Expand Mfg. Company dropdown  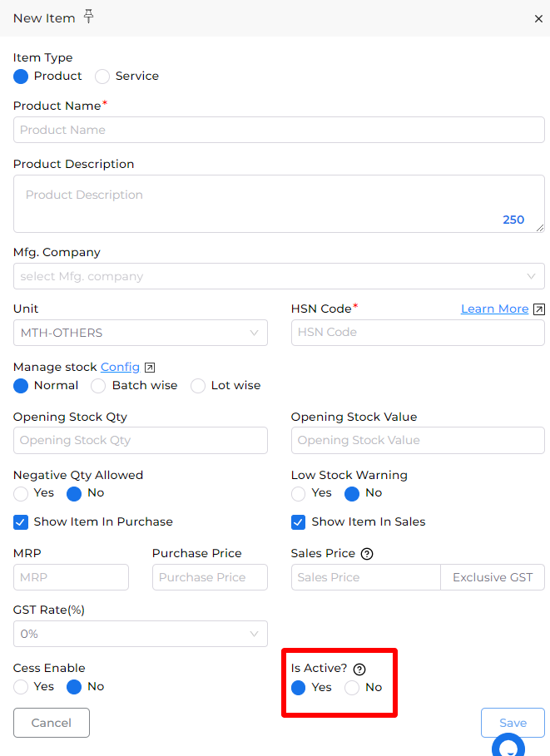[x=279, y=276]
